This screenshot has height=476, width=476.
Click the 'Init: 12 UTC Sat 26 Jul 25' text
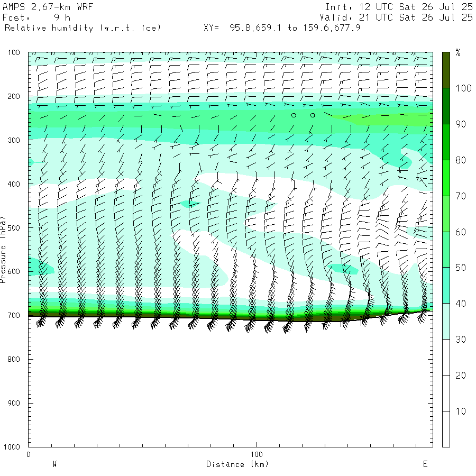[399, 7]
